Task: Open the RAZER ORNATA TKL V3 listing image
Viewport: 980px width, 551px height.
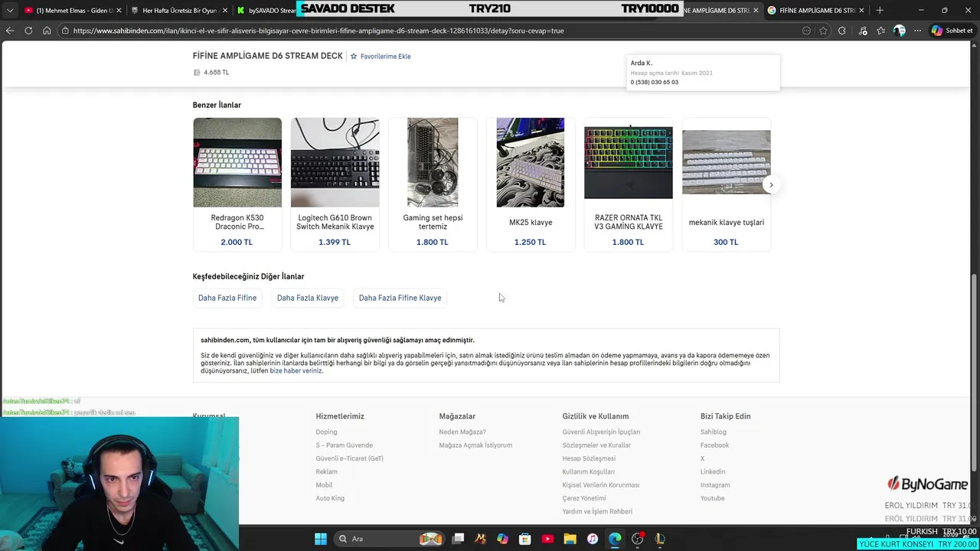Action: pos(629,162)
